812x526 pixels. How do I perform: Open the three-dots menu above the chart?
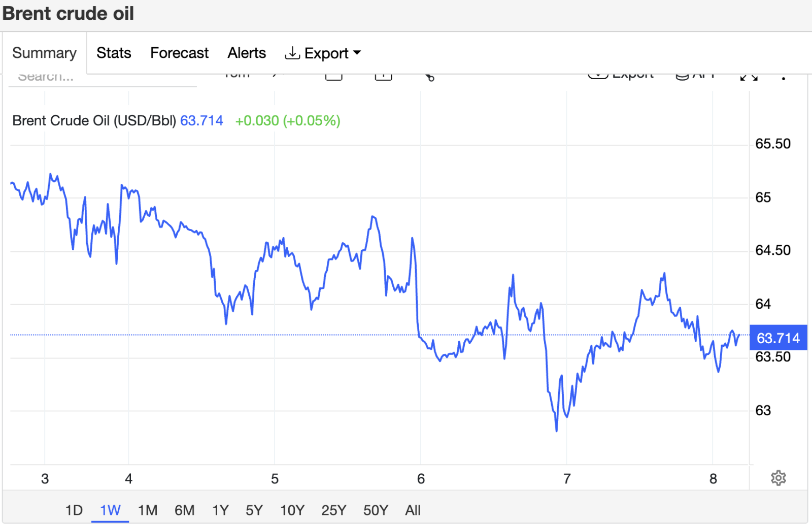point(784,78)
